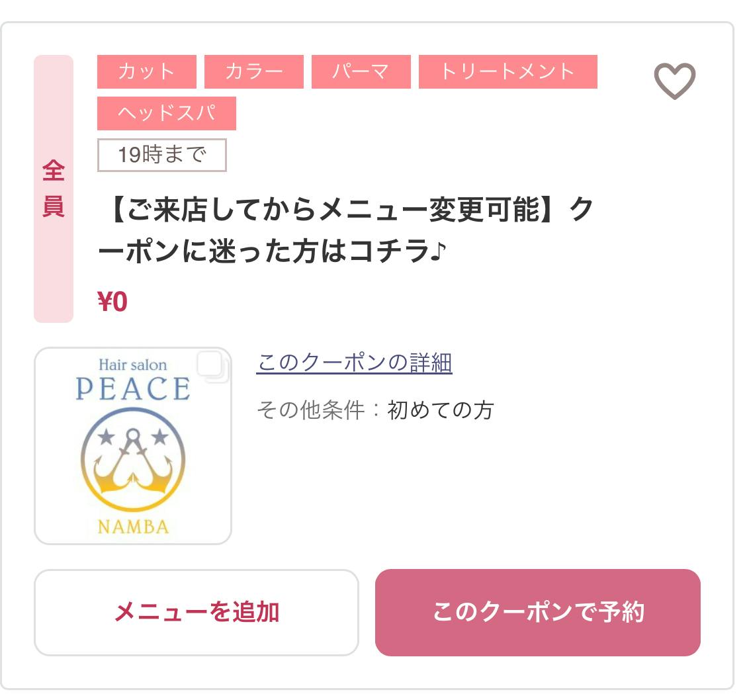Select the カラー tag
The height and width of the screenshot is (700, 747).
[x=254, y=71]
